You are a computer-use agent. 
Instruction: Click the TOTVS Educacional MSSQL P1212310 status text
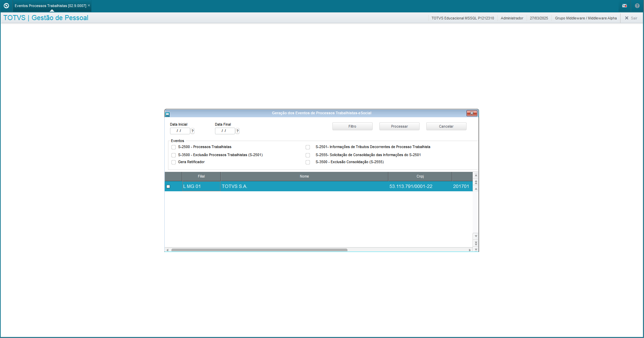click(x=463, y=18)
